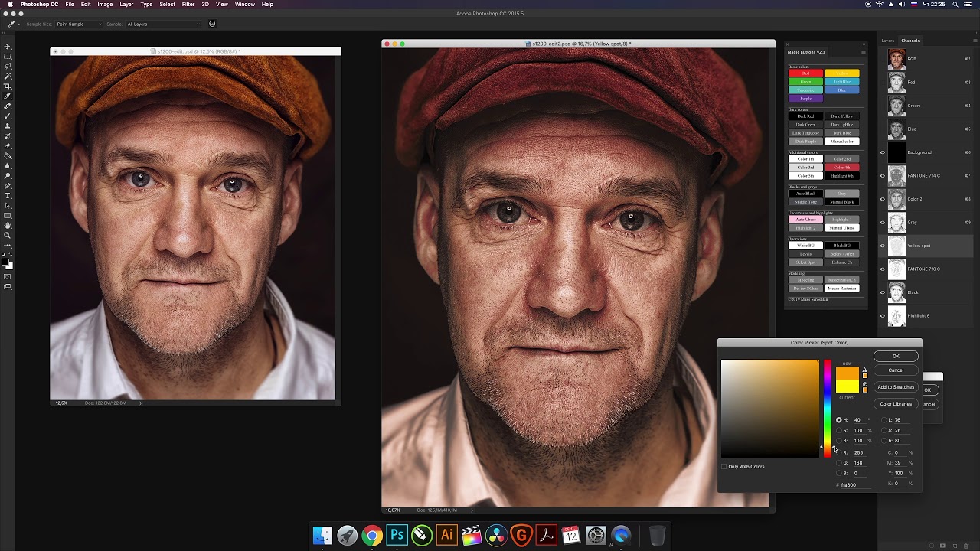This screenshot has height=551, width=980.
Task: Hide the Background channel eye icon
Action: coord(882,152)
